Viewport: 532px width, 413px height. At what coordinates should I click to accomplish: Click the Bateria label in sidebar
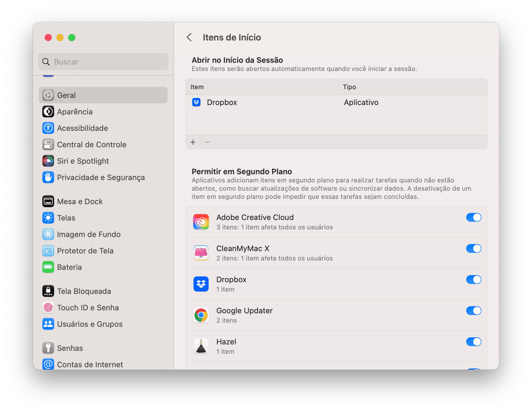coord(70,267)
